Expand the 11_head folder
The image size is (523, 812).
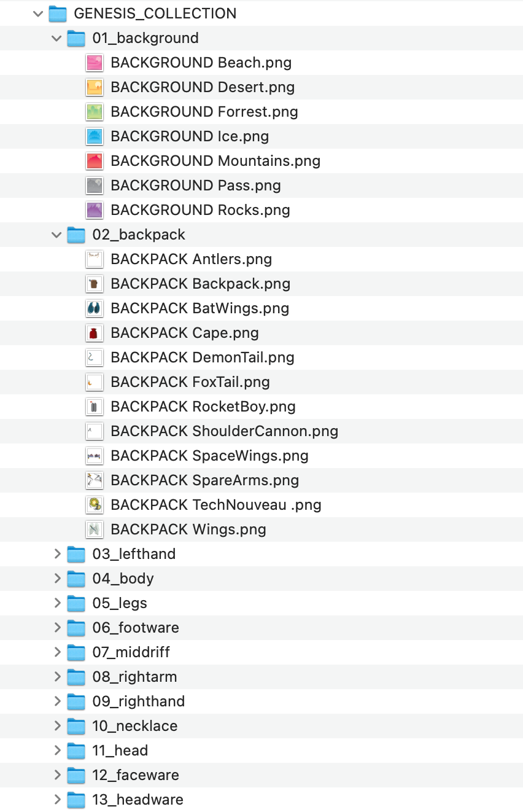(57, 751)
